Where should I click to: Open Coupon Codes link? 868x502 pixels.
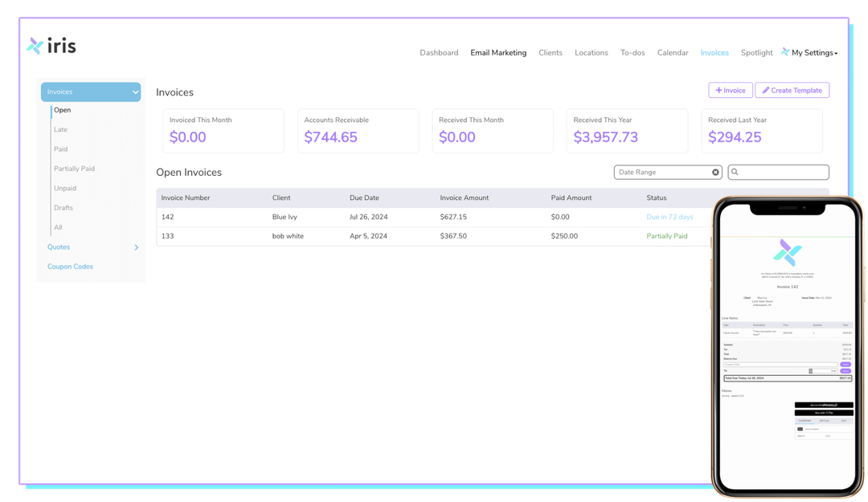pyautogui.click(x=71, y=267)
